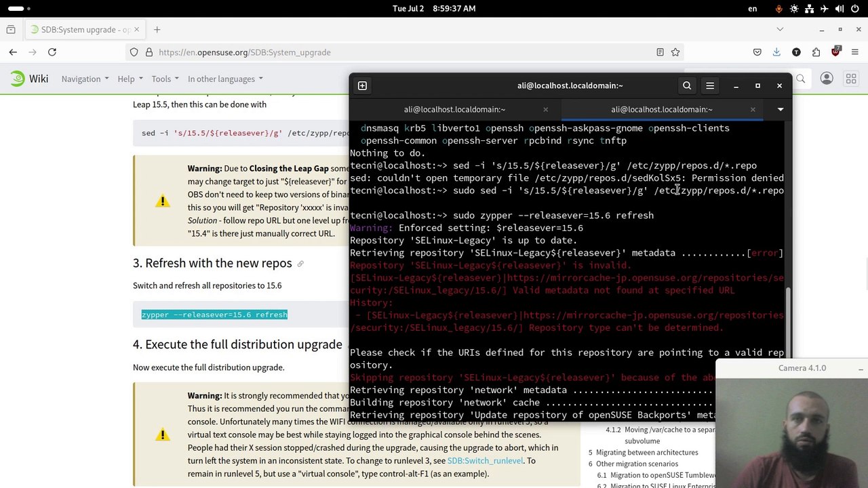868x488 pixels.
Task: Expand the terminal tab list arrow
Action: coord(781,109)
